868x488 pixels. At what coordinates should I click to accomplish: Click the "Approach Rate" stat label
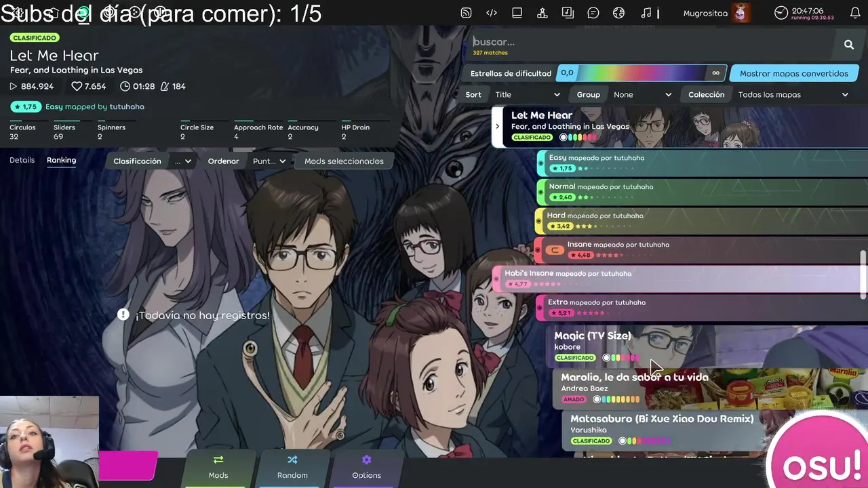(x=258, y=127)
